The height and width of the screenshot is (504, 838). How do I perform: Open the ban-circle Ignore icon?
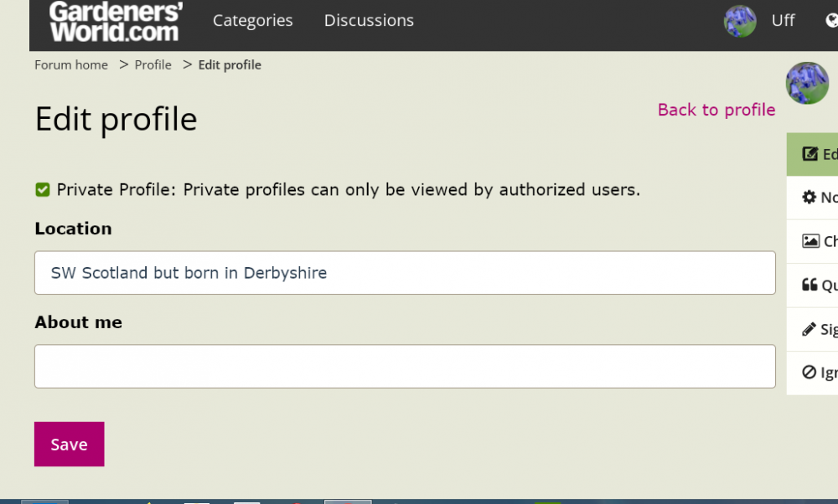tap(809, 373)
